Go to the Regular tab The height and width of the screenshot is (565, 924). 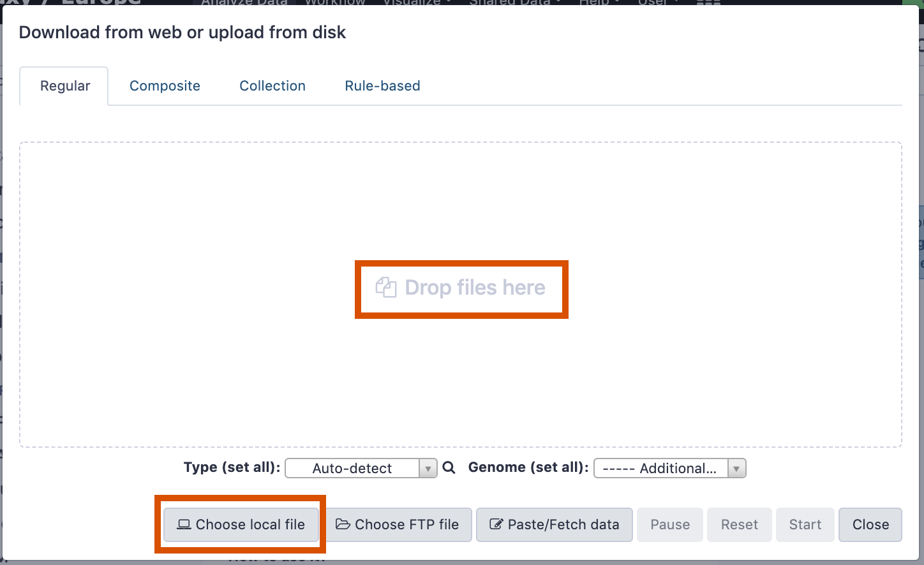(65, 86)
